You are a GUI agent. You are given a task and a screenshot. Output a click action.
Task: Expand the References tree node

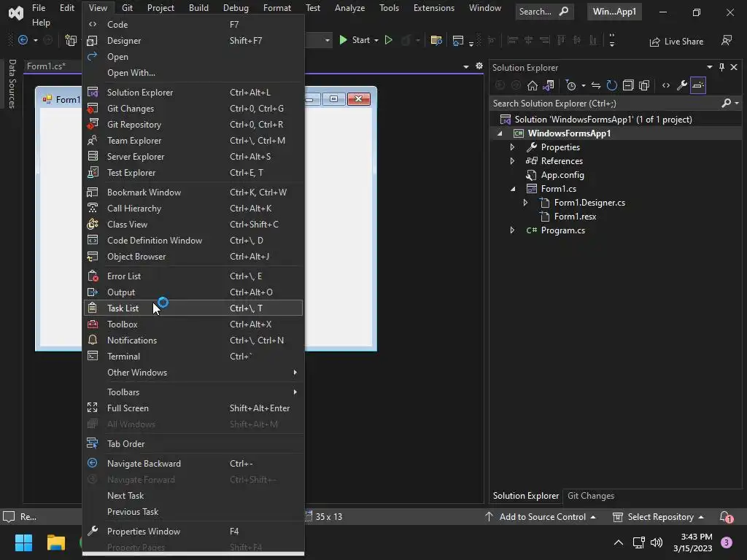(x=512, y=161)
